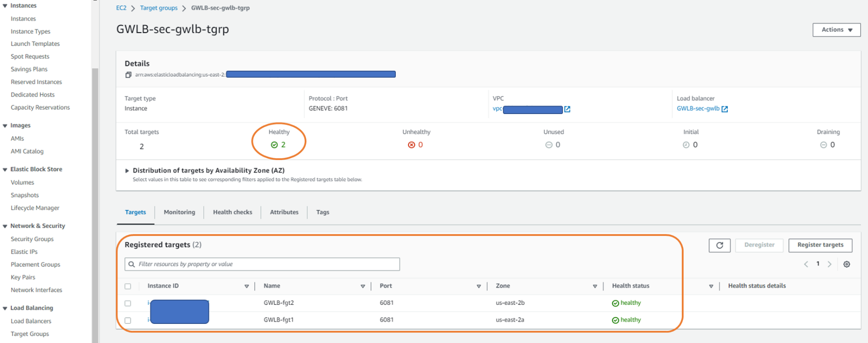Open load balancer external link icon
Viewport: 868px width, 343px height.
pos(725,109)
